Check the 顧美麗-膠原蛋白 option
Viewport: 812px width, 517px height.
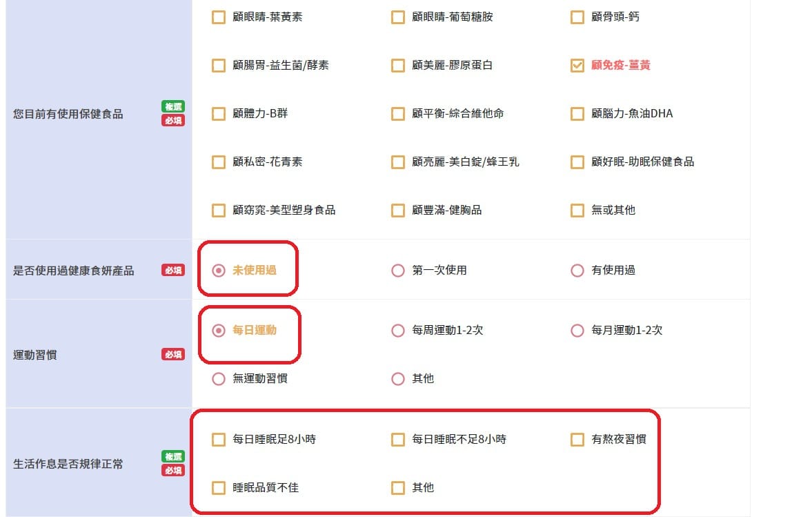[x=398, y=65]
